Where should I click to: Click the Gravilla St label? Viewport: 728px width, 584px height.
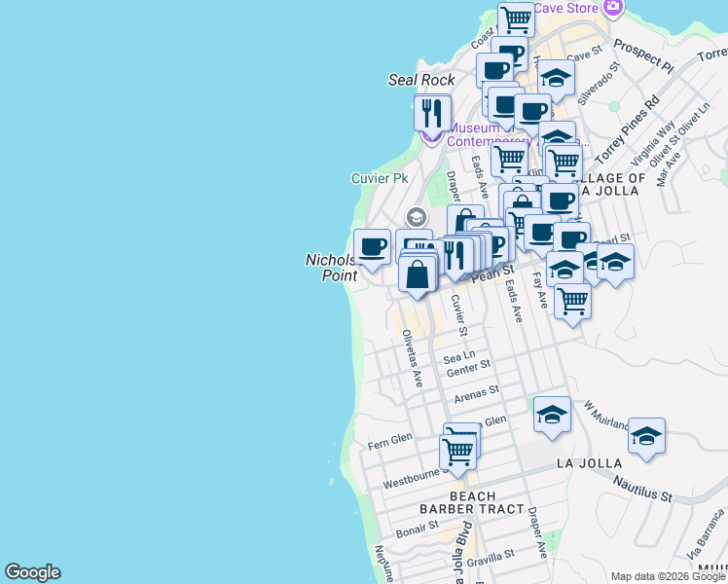(x=491, y=558)
